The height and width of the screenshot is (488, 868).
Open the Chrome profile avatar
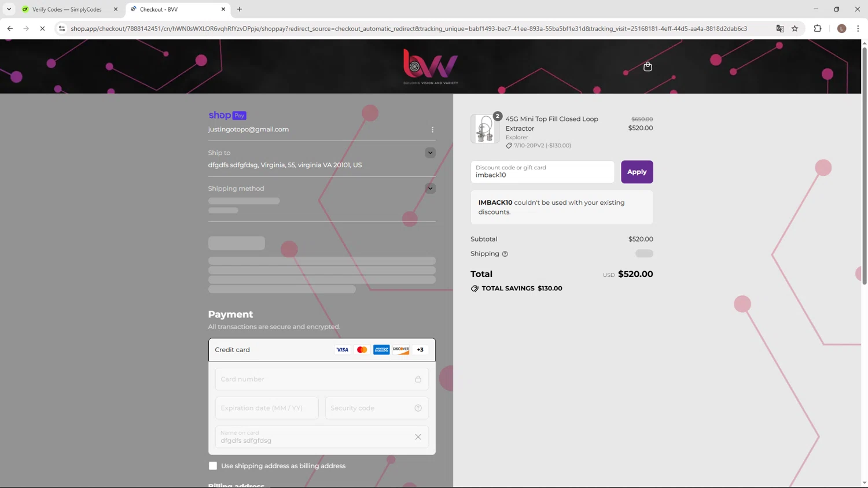point(842,28)
